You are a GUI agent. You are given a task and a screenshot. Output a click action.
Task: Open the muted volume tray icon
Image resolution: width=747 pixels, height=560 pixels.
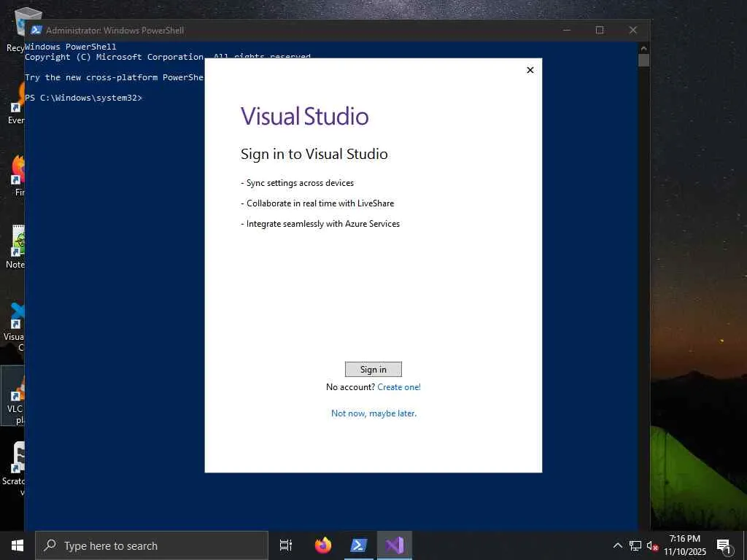pos(651,545)
